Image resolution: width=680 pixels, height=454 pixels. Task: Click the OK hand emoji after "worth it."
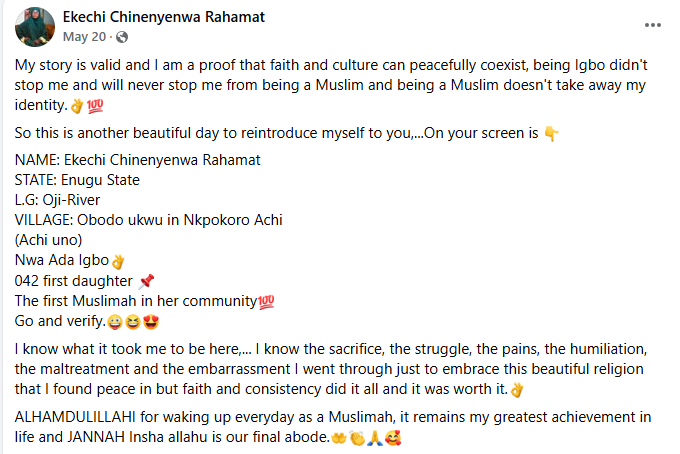pyautogui.click(x=517, y=390)
